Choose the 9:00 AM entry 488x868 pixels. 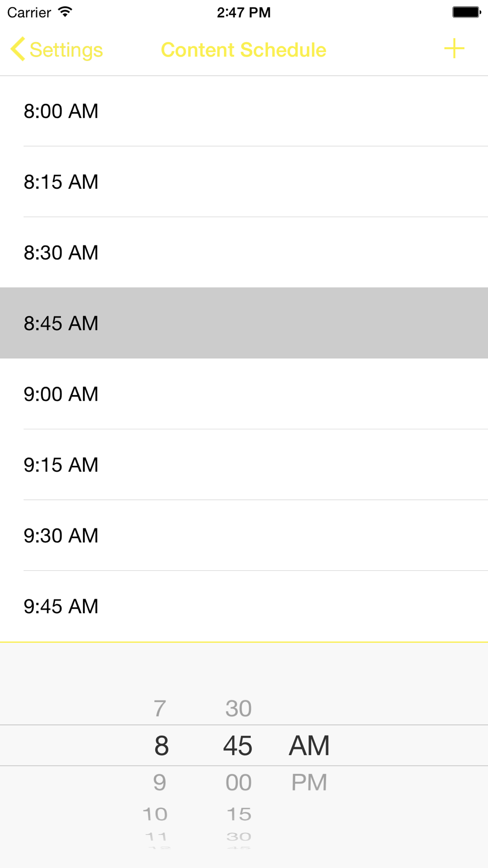(244, 394)
